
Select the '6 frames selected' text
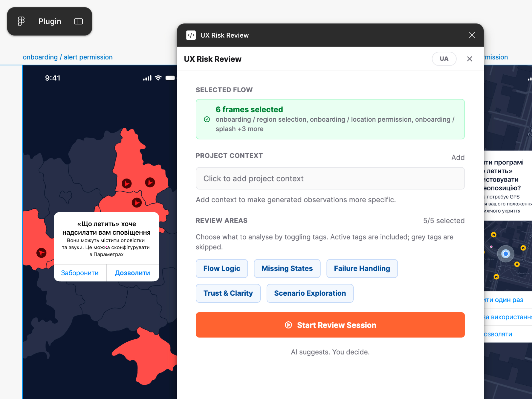(x=249, y=109)
